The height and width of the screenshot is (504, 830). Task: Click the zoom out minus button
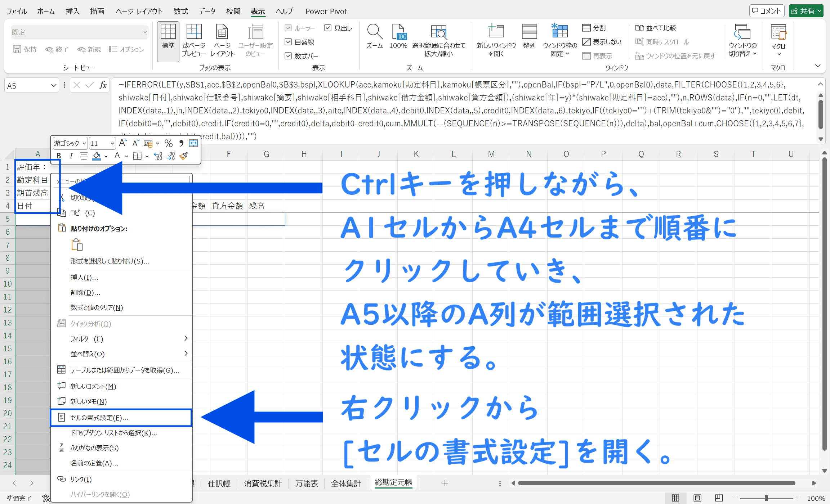pyautogui.click(x=735, y=498)
